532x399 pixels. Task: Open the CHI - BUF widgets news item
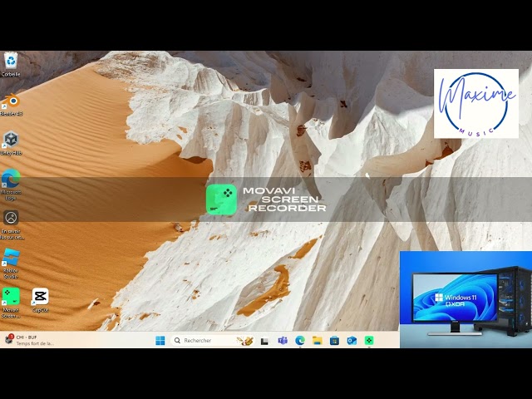click(x=29, y=340)
